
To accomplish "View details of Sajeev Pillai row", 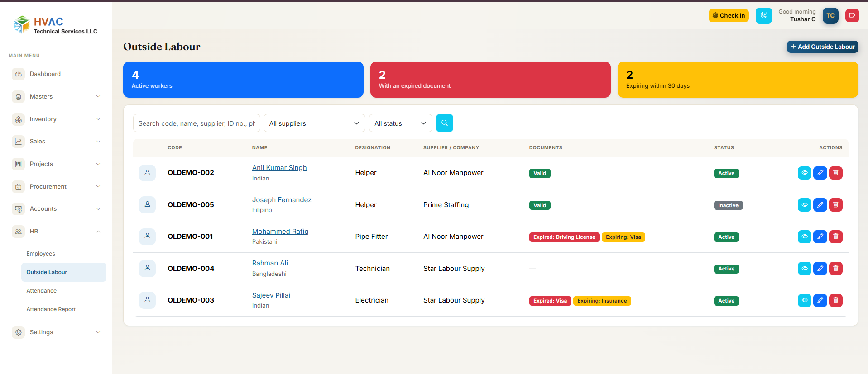I will (804, 300).
